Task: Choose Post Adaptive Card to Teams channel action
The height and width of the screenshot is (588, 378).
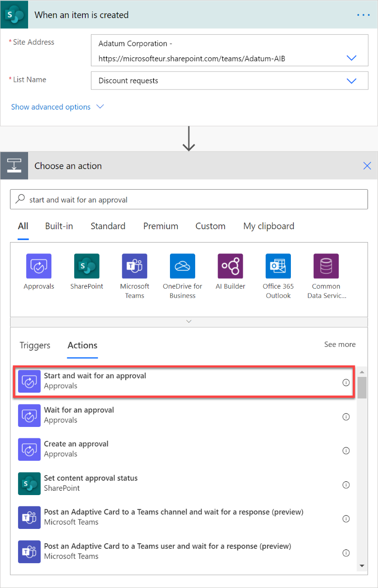Action: [185, 517]
